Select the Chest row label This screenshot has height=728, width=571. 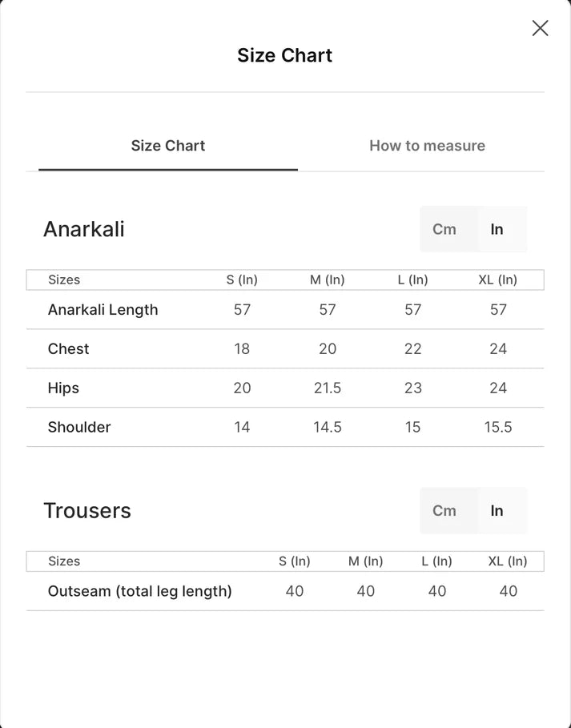[x=68, y=348]
